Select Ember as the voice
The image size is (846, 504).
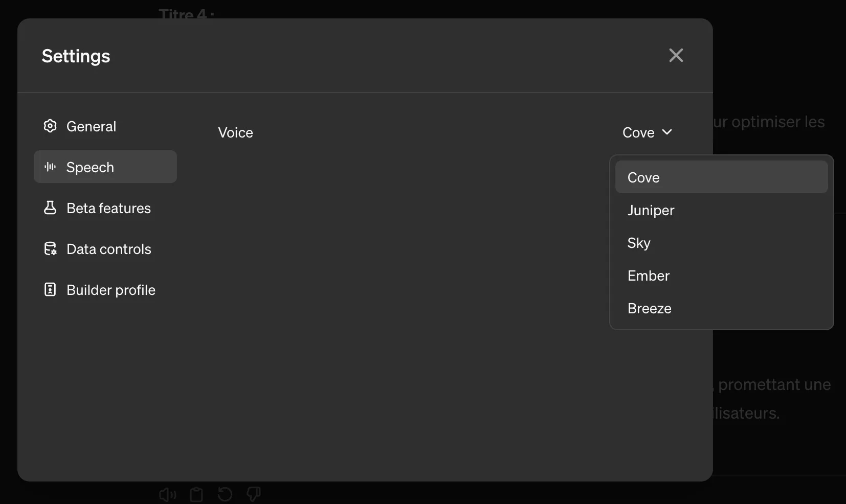tap(648, 276)
